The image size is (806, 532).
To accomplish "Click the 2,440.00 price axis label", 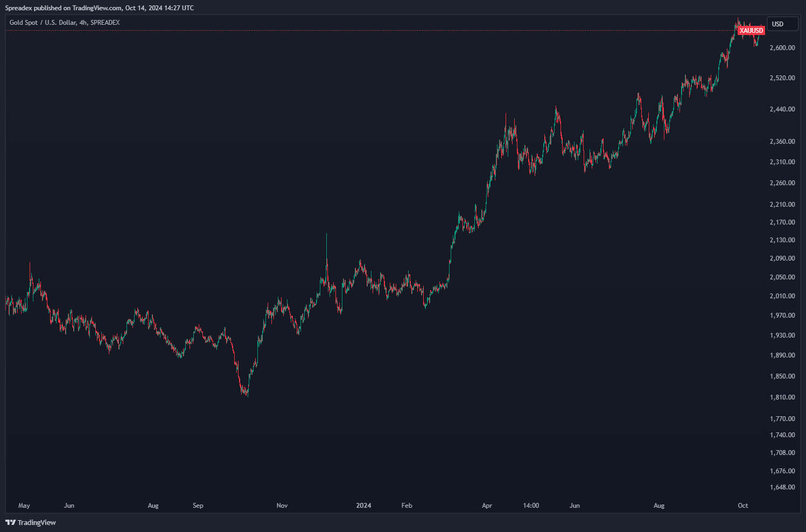I will 782,109.
